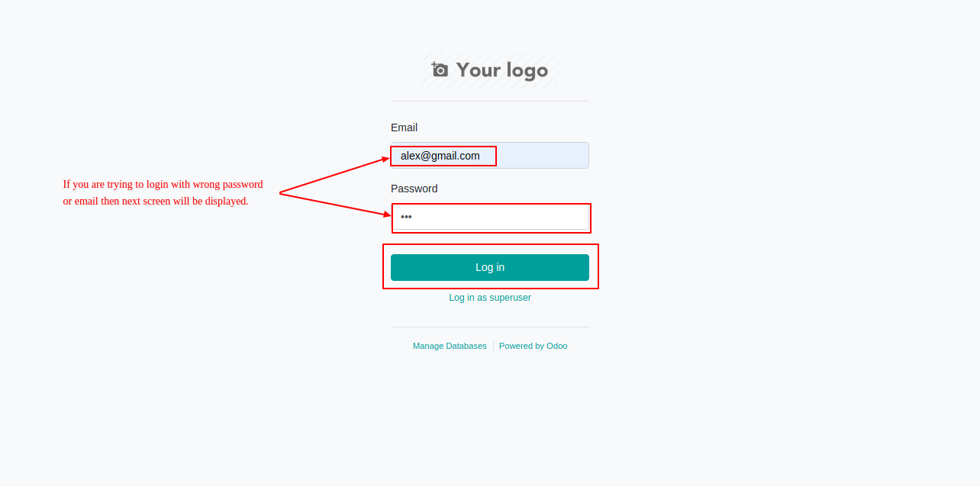Click the annotation line "or email then next screen"
980x487 pixels.
click(x=156, y=201)
